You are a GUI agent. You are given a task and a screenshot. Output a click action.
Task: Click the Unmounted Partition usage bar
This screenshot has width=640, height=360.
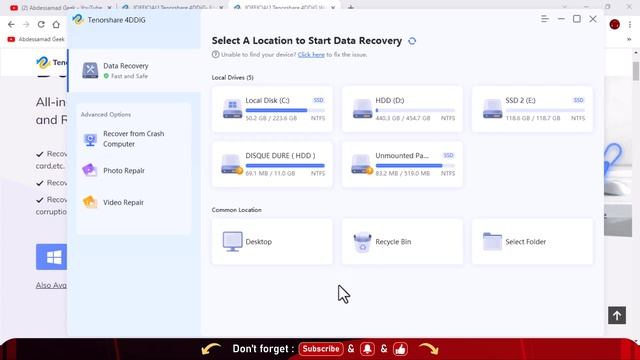415,166
